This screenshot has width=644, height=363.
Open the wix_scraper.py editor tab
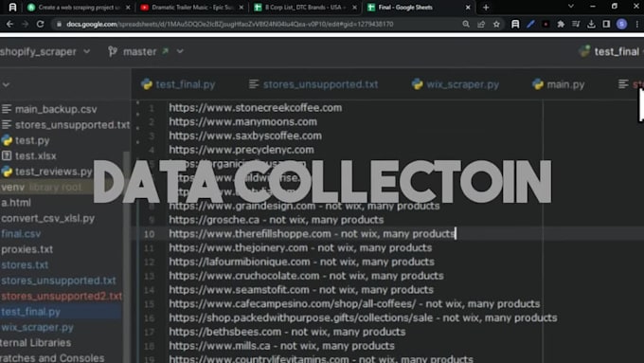pyautogui.click(x=456, y=84)
